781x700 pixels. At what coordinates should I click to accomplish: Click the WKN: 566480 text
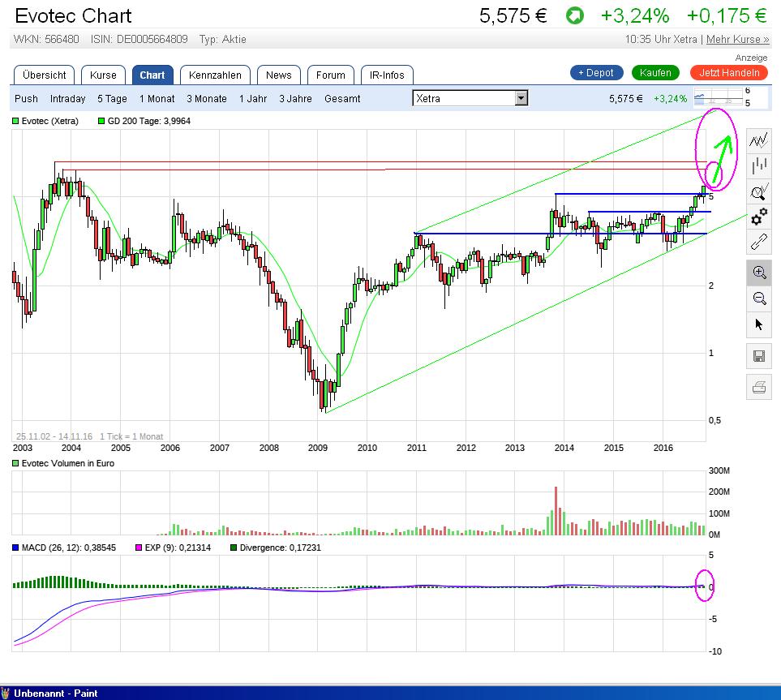[46, 40]
